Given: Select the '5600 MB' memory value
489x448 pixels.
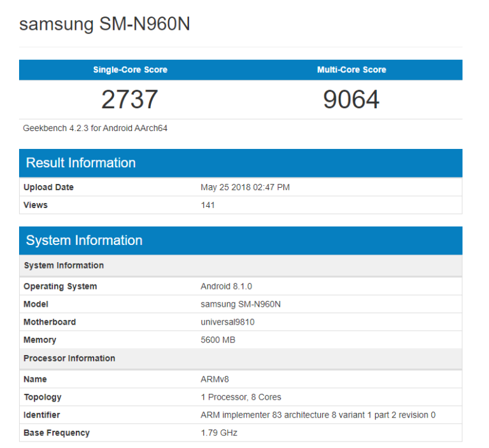Looking at the screenshot, I should coord(218,340).
